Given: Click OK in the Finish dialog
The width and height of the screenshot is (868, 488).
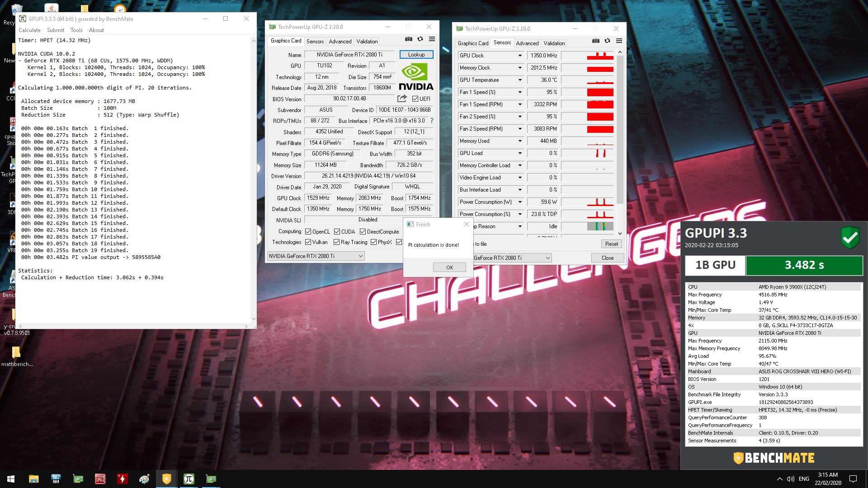Looking at the screenshot, I should (449, 267).
